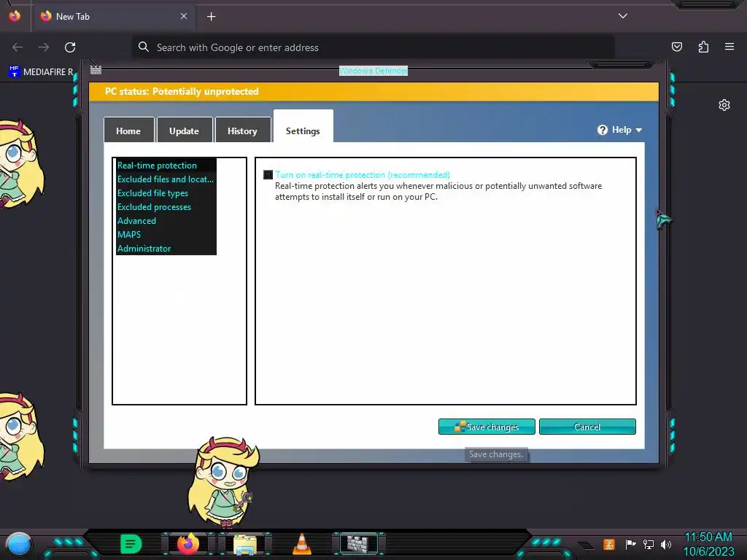The height and width of the screenshot is (560, 747).
Task: Open the Firefox hamburger application menu
Action: point(729,47)
